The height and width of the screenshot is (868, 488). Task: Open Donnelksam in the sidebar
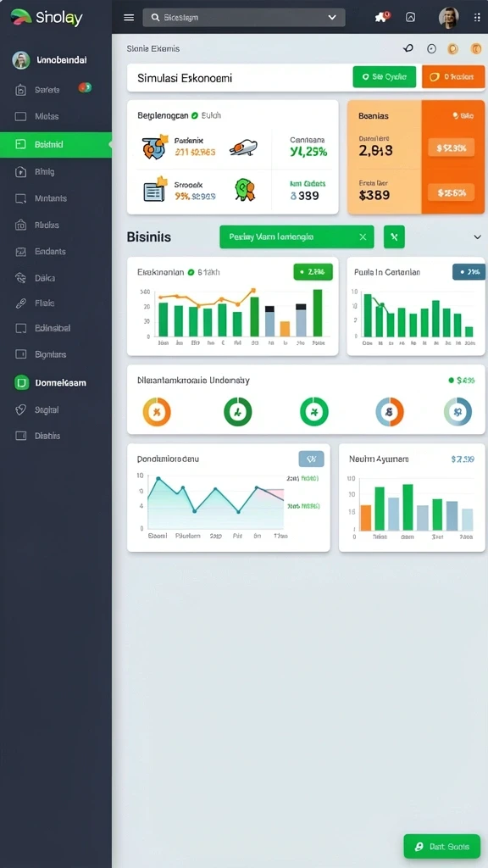point(56,382)
